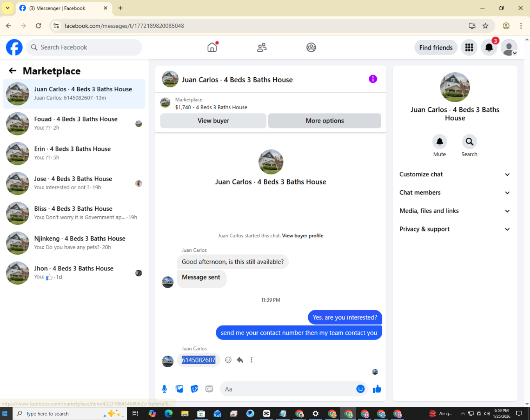This screenshot has width=530, height=420.
Task: Open File Explorer from the taskbar
Action: (x=185, y=414)
